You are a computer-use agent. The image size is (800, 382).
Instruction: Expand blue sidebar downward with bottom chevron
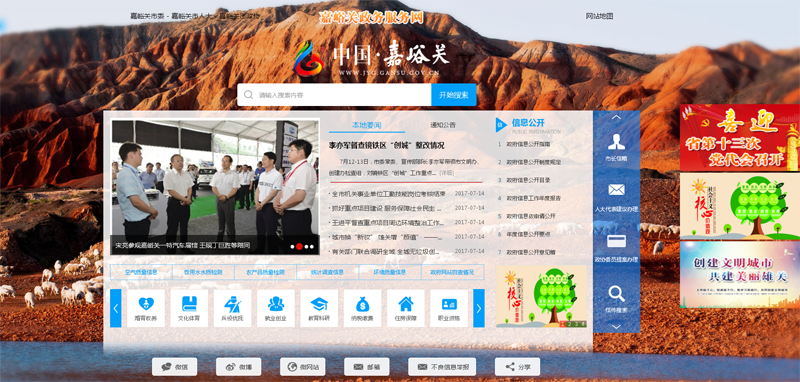click(x=616, y=327)
